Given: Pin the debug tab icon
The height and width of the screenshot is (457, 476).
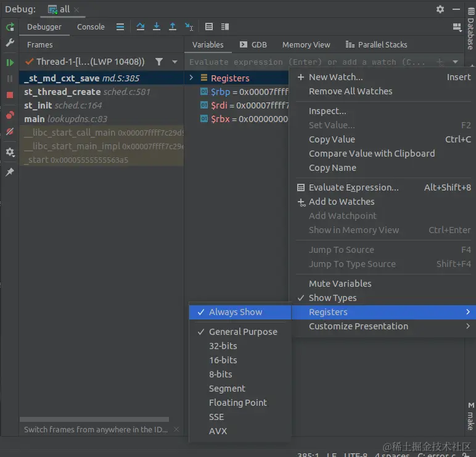Looking at the screenshot, I should click(10, 172).
